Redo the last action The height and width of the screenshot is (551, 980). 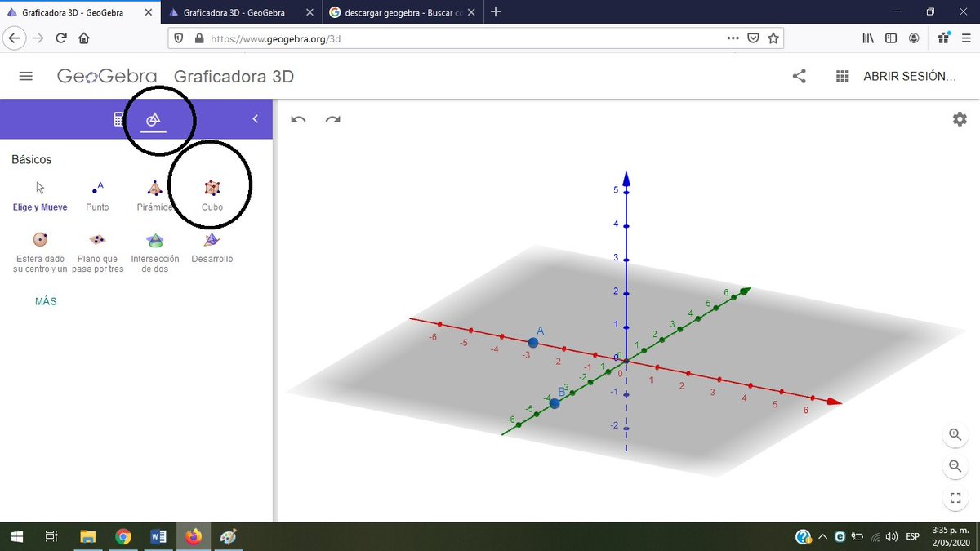332,119
